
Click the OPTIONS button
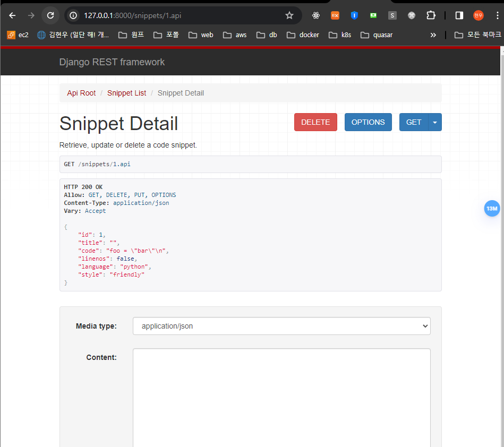click(x=368, y=122)
